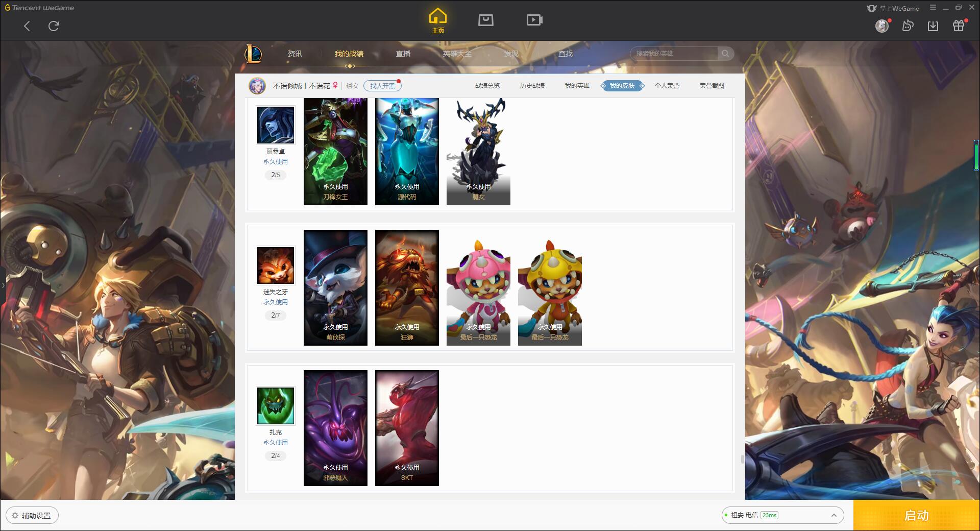Open the user avatar icon at top right

click(882, 26)
